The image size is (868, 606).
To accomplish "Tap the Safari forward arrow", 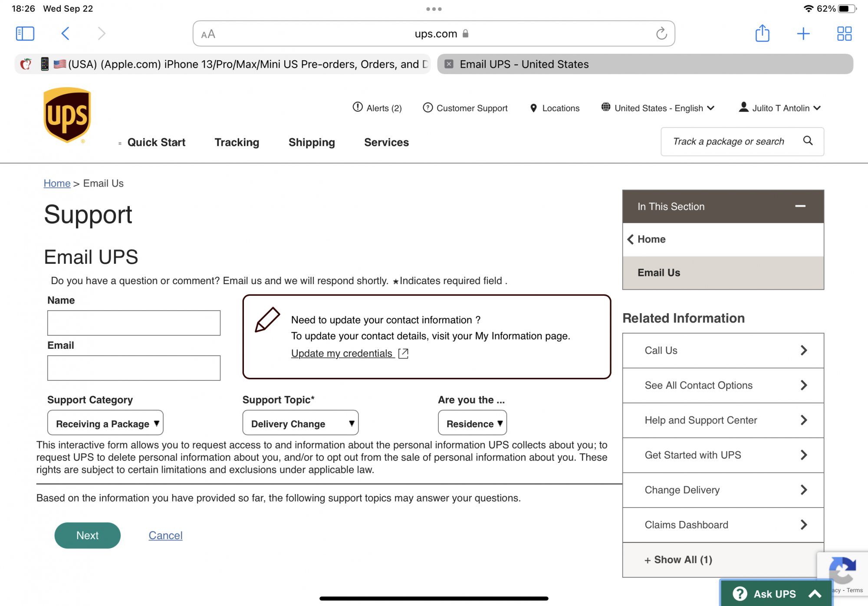I will coord(102,33).
